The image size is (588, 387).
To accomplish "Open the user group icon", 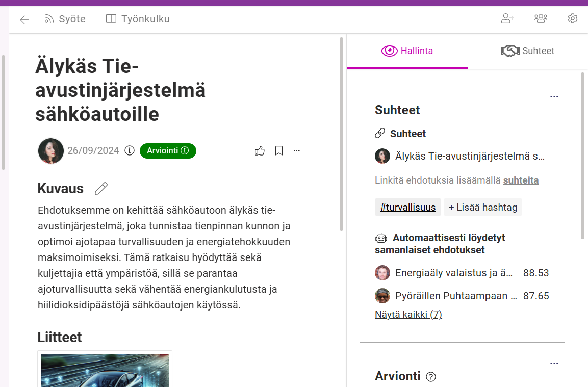I will pyautogui.click(x=541, y=18).
